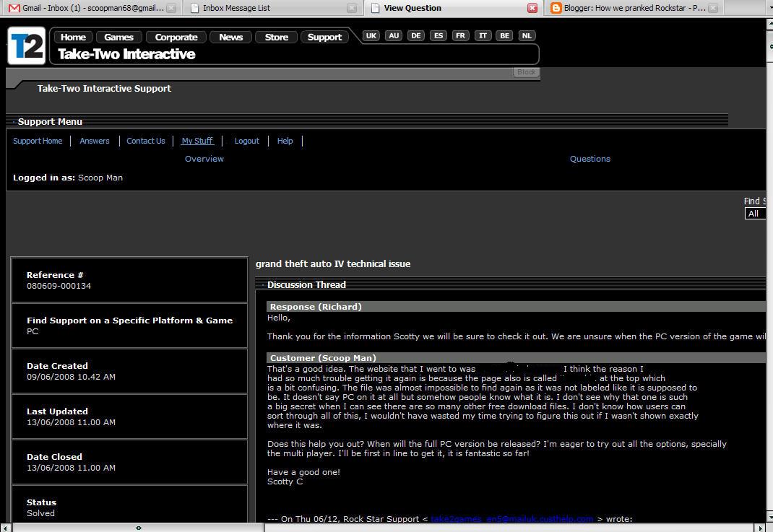
Task: Open the My Stuff link
Action: point(197,141)
